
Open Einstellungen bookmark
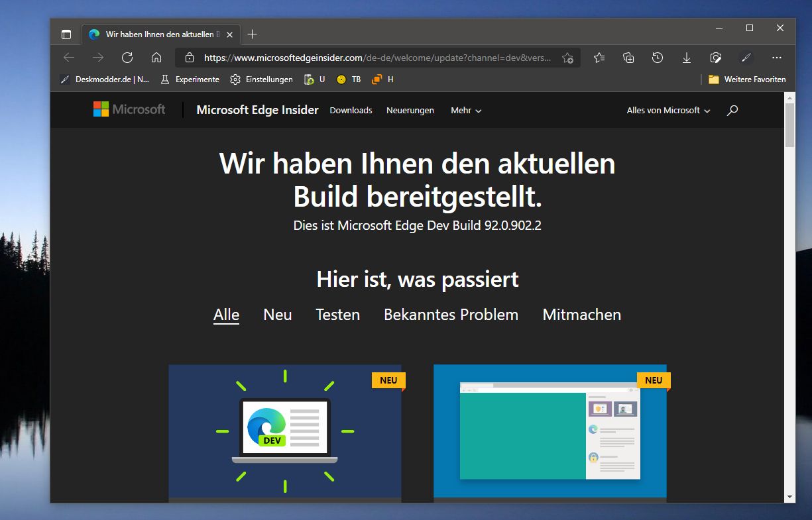click(x=261, y=79)
